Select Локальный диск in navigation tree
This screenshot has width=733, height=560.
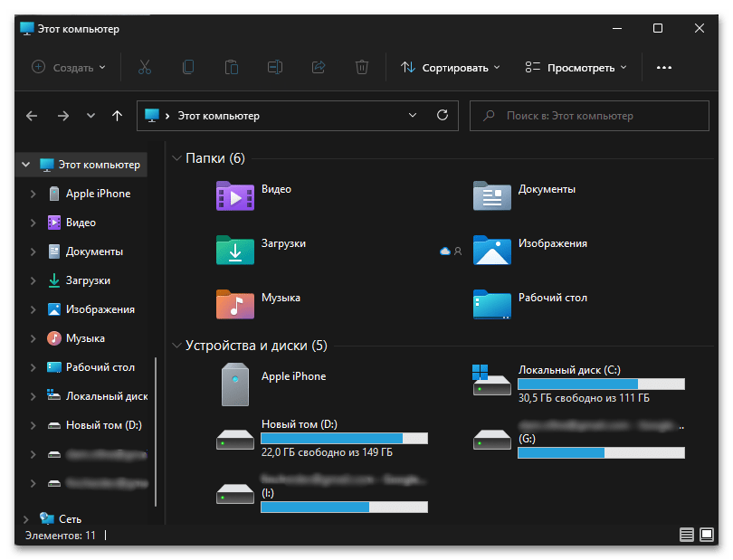tap(97, 396)
